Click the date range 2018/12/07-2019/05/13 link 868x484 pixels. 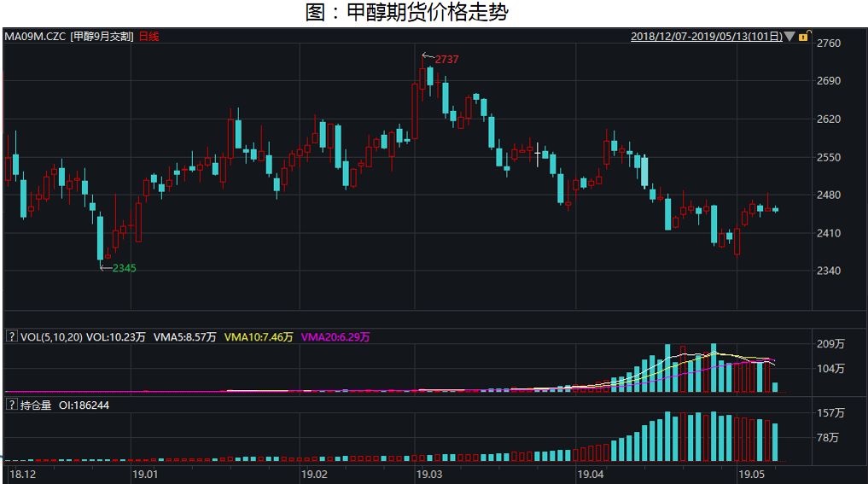(x=707, y=37)
